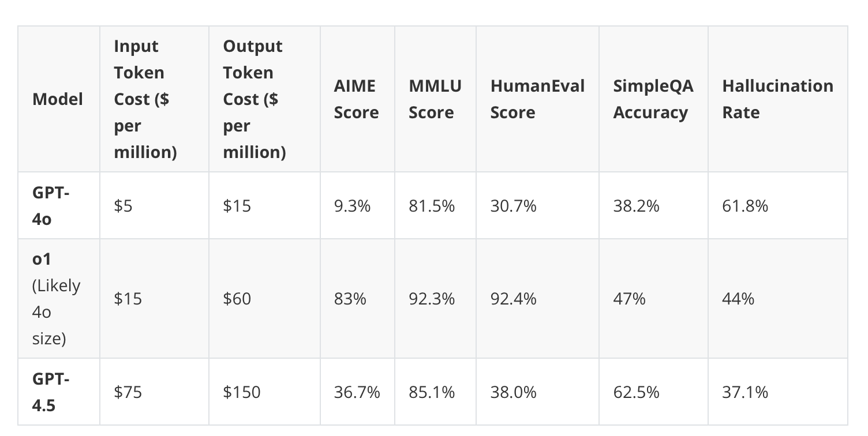
Task: Click the 62.5% SimpleQA accuracy cell
Action: pyautogui.click(x=636, y=392)
